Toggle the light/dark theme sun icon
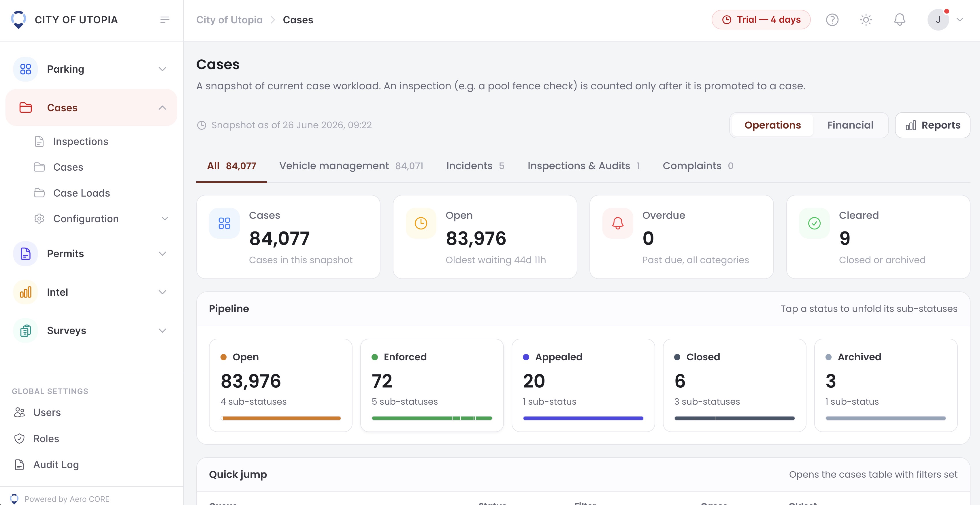The width and height of the screenshot is (980, 505). point(866,20)
